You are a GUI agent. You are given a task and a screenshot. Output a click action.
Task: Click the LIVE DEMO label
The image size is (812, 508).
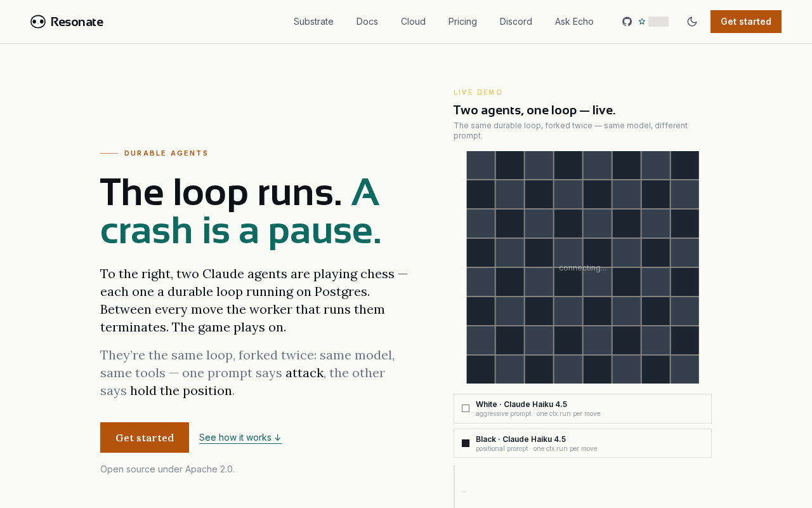(478, 92)
